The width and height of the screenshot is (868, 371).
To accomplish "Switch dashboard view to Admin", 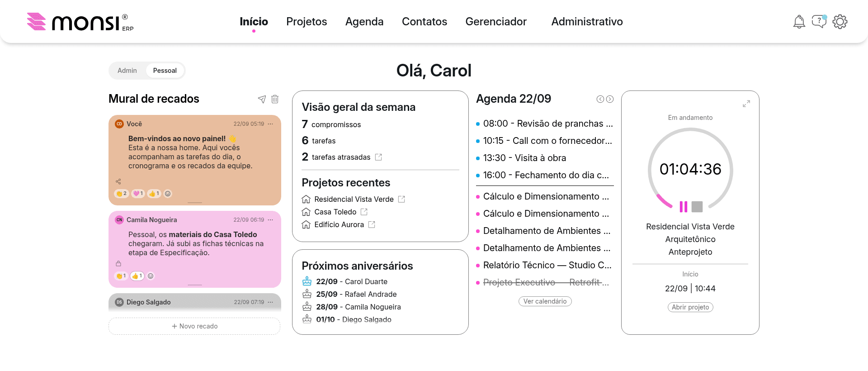I will tap(127, 71).
